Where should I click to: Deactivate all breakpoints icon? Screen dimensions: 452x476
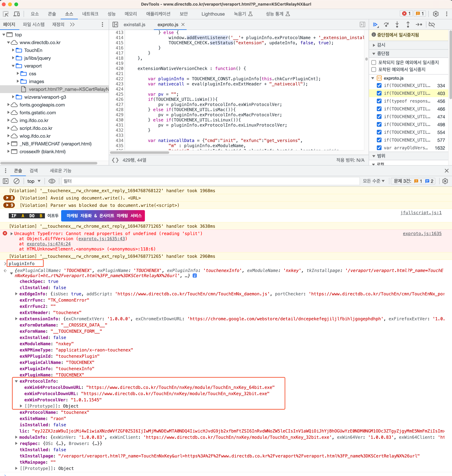[432, 25]
